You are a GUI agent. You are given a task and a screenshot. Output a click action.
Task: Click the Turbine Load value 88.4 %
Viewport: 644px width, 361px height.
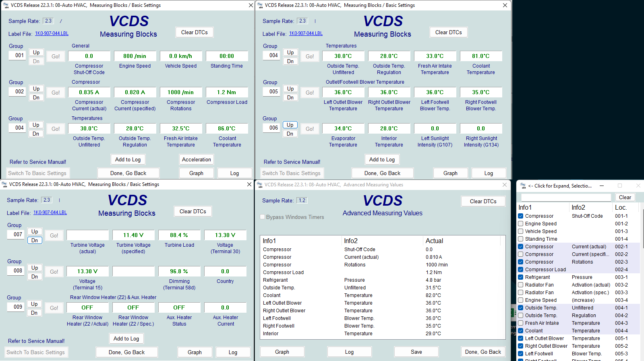coord(179,235)
